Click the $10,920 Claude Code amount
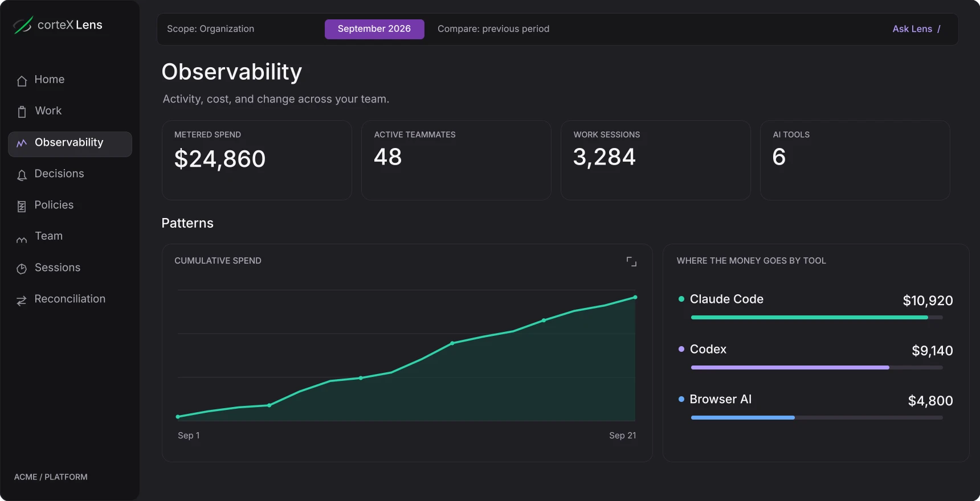Screen dimensions: 980x501 928,301
